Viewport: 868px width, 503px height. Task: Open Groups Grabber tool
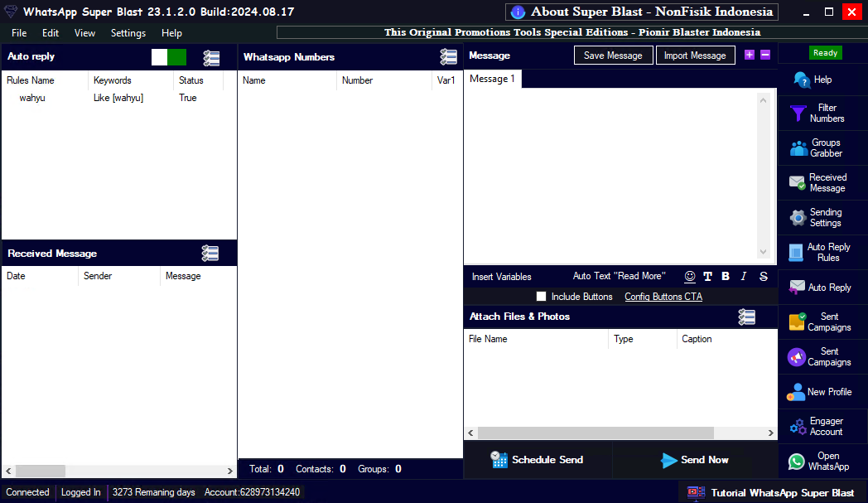(x=822, y=148)
